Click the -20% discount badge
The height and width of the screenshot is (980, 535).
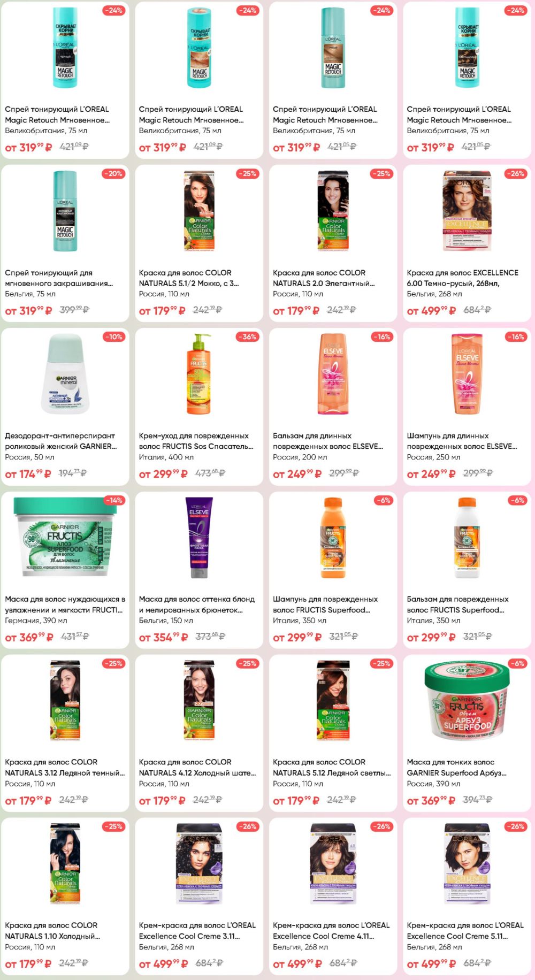[114, 174]
